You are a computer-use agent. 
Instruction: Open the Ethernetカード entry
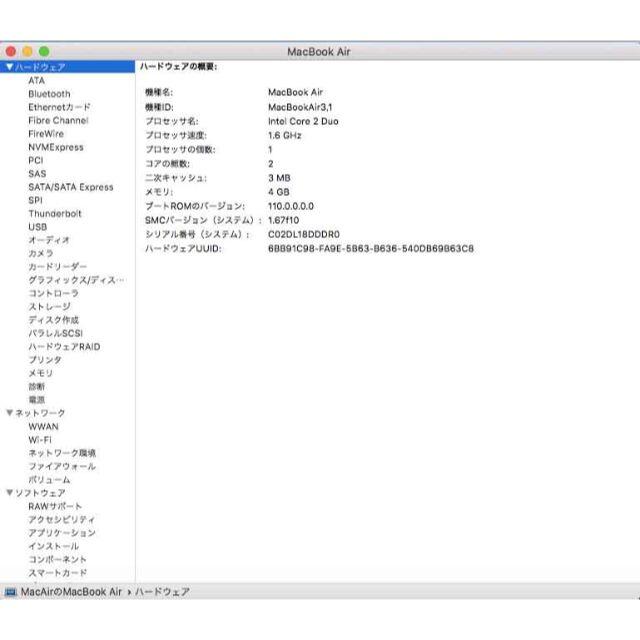pos(59,107)
